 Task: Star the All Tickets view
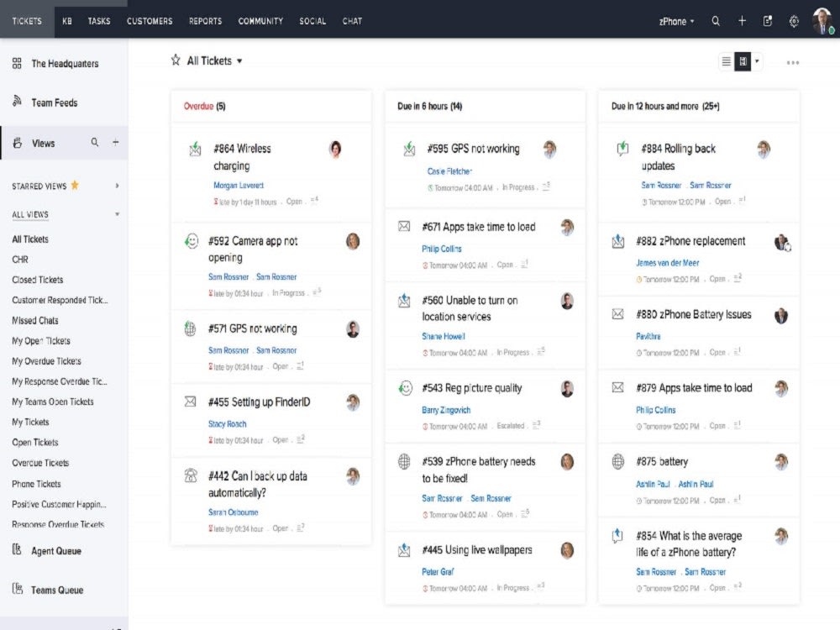(x=175, y=60)
